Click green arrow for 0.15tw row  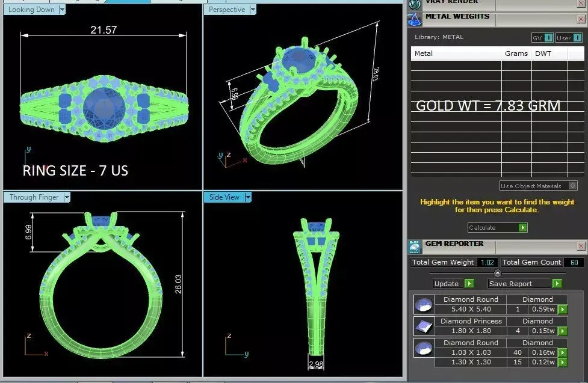pyautogui.click(x=562, y=331)
